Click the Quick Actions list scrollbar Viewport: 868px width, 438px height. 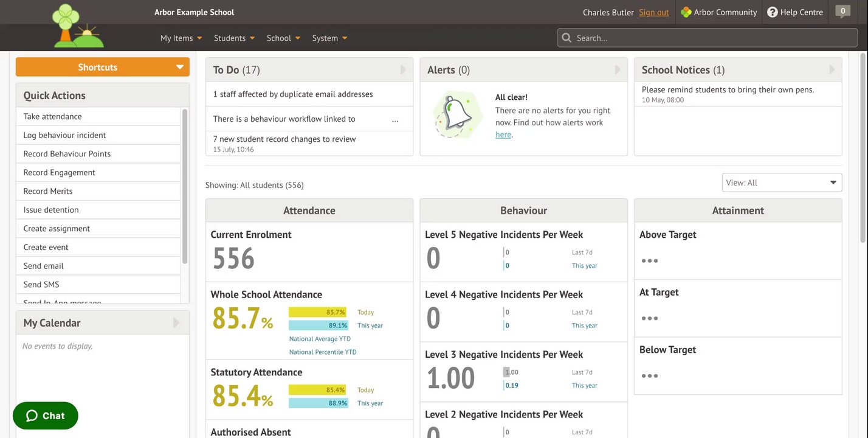[185, 186]
